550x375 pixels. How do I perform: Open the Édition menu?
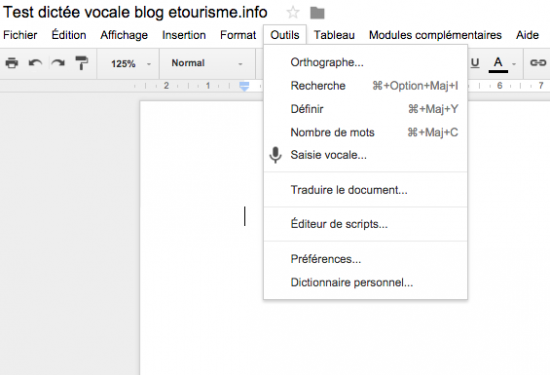(x=69, y=35)
